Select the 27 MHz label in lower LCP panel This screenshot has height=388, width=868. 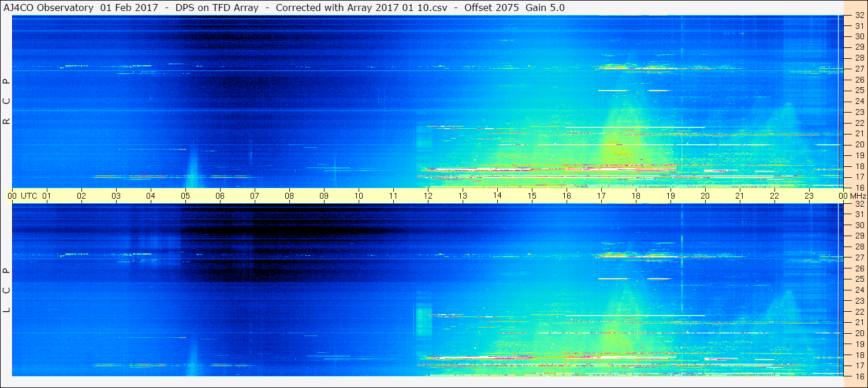coord(859,258)
